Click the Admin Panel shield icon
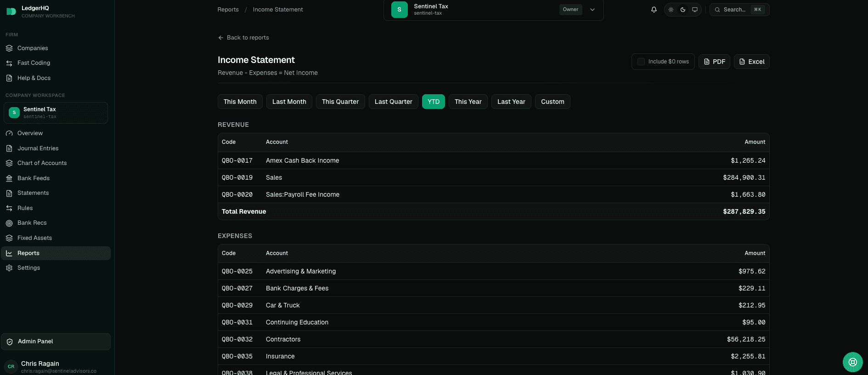The height and width of the screenshot is (375, 868). coord(10,341)
